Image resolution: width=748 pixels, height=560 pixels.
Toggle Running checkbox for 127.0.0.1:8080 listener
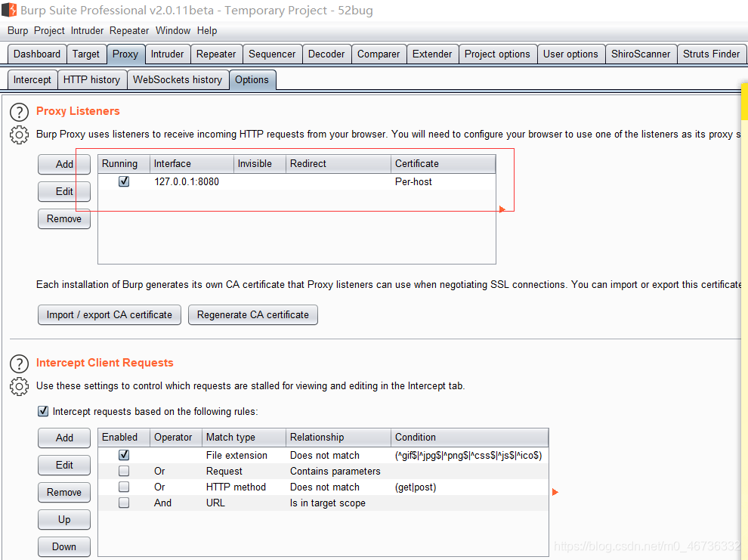124,181
